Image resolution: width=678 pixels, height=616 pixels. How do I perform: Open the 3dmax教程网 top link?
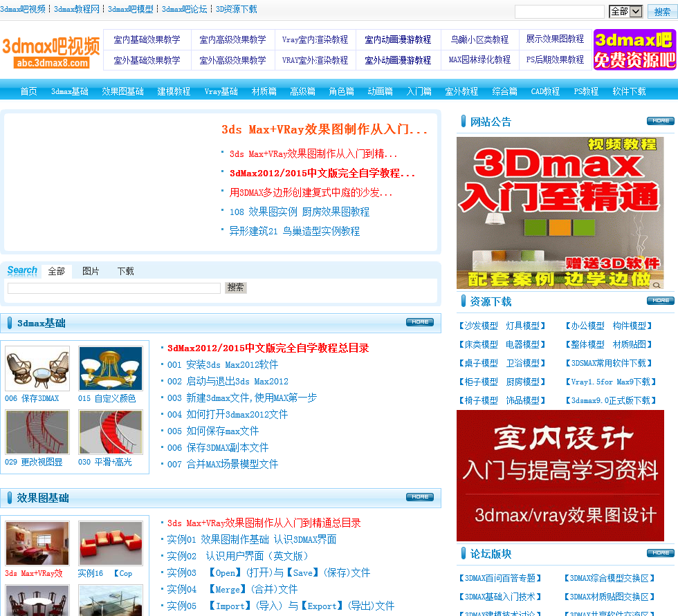[x=77, y=9]
